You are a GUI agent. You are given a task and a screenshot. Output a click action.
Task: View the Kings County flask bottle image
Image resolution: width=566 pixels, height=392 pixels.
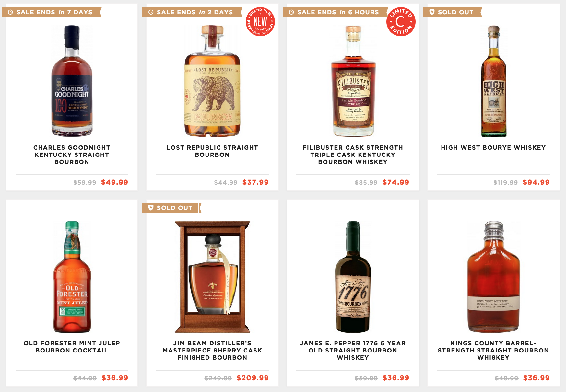pyautogui.click(x=494, y=277)
